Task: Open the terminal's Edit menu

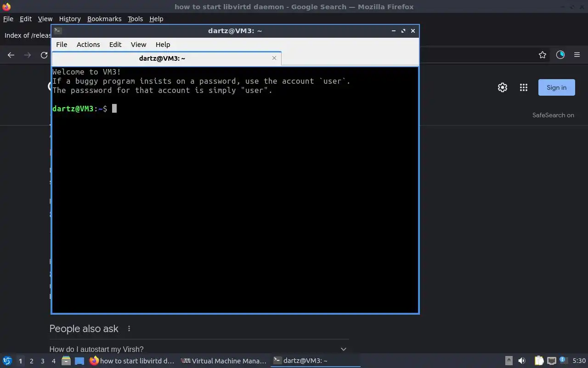Action: point(115,45)
